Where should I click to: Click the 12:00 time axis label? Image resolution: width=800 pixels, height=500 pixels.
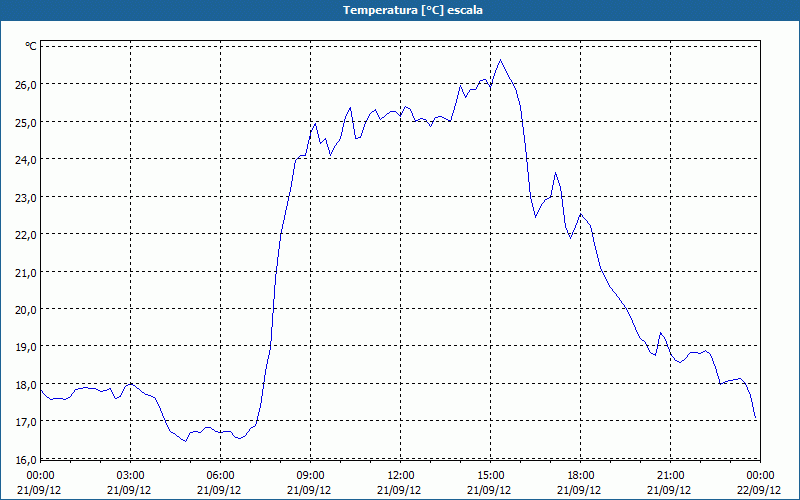(401, 476)
